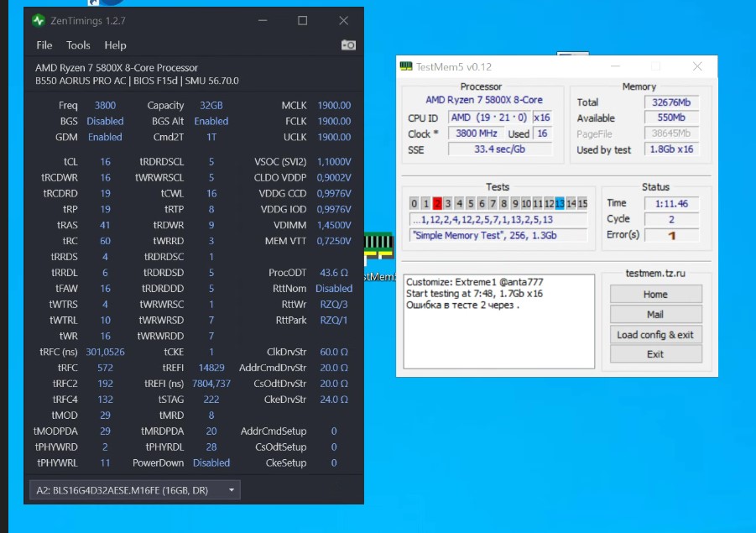Click the PageFile 38645Mb value
The image size is (756, 533).
point(671,133)
